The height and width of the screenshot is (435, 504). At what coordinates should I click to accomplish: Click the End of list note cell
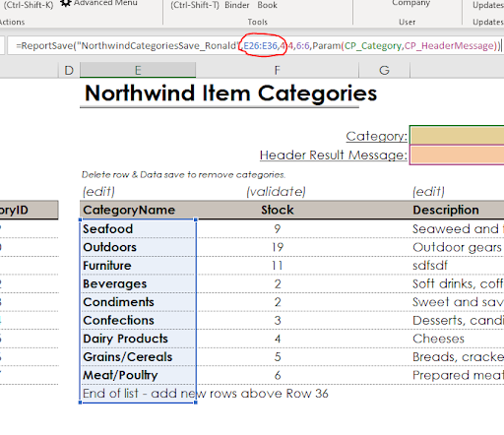[205, 394]
